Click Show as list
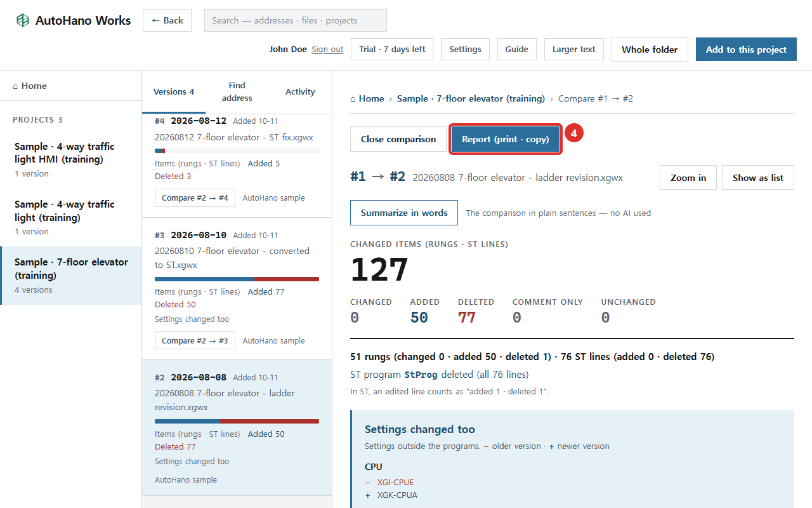 (758, 178)
